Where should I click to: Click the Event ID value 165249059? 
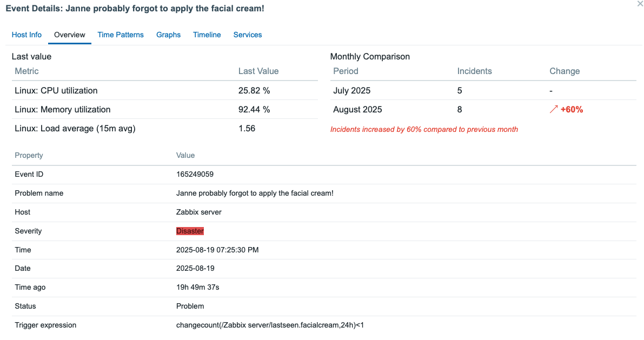pos(195,174)
